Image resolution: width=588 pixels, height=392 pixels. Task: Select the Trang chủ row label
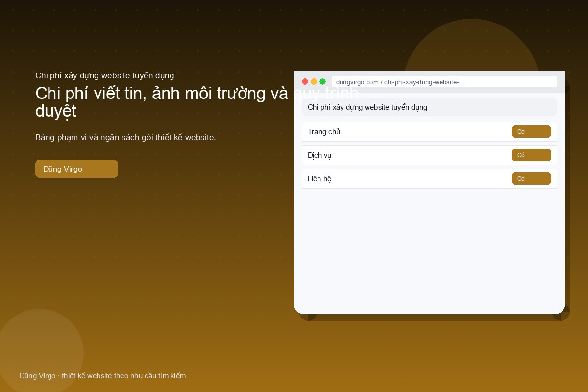[x=324, y=132]
